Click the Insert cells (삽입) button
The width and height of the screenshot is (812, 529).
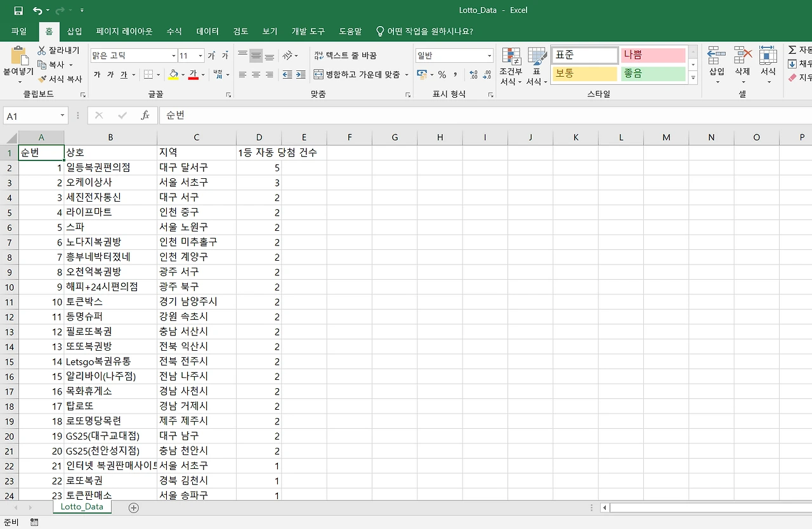pyautogui.click(x=717, y=67)
